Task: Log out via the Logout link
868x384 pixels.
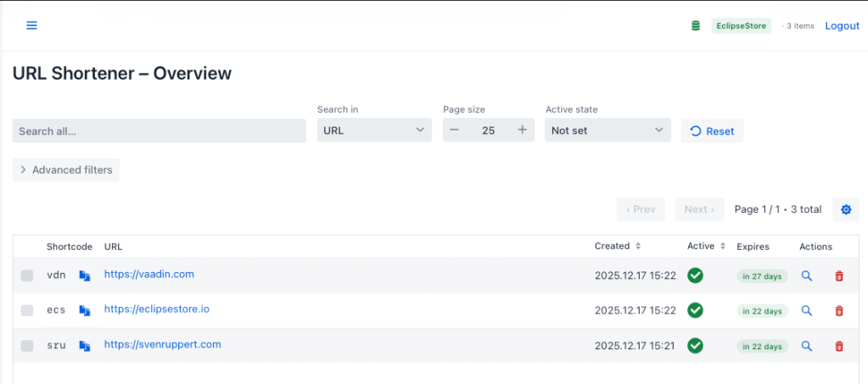Action: (x=842, y=25)
